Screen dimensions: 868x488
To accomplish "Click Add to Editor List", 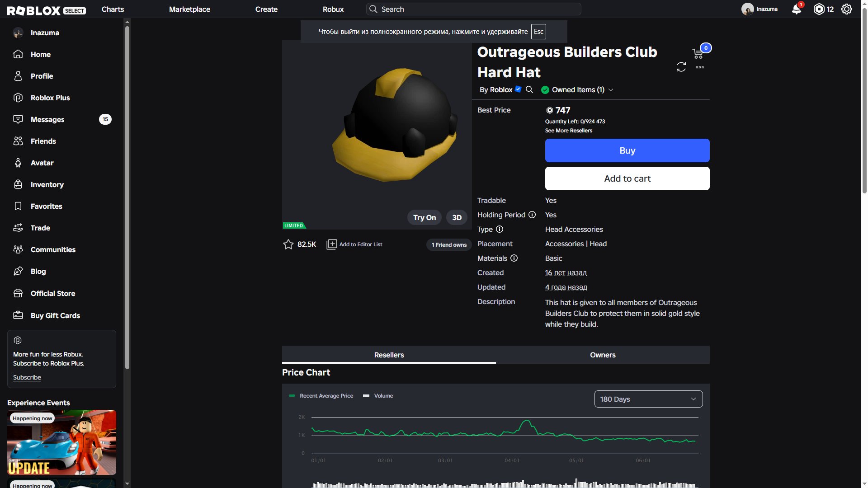I will (354, 244).
